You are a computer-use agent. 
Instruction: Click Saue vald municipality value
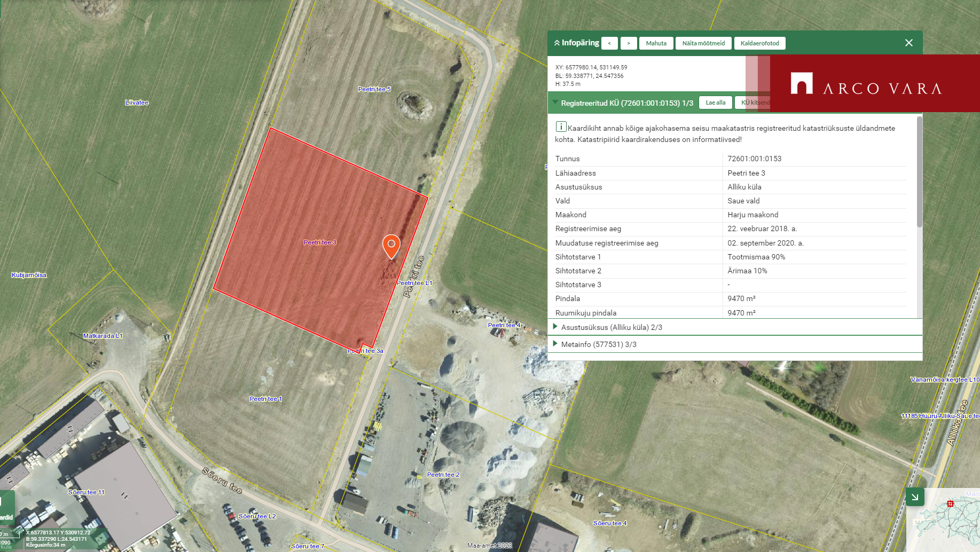(743, 201)
